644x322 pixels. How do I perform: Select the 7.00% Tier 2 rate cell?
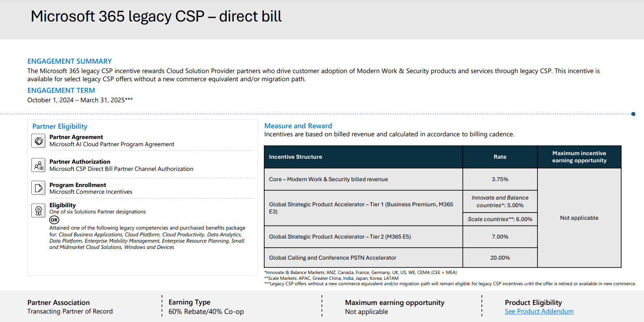pyautogui.click(x=499, y=236)
